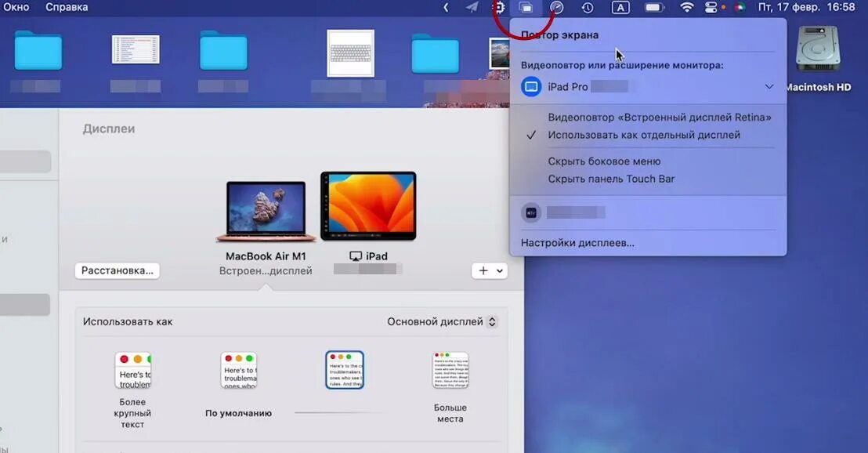Screen dimensions: 868x453
Task: Open Siri colorful icon in menu bar
Action: pyautogui.click(x=740, y=7)
